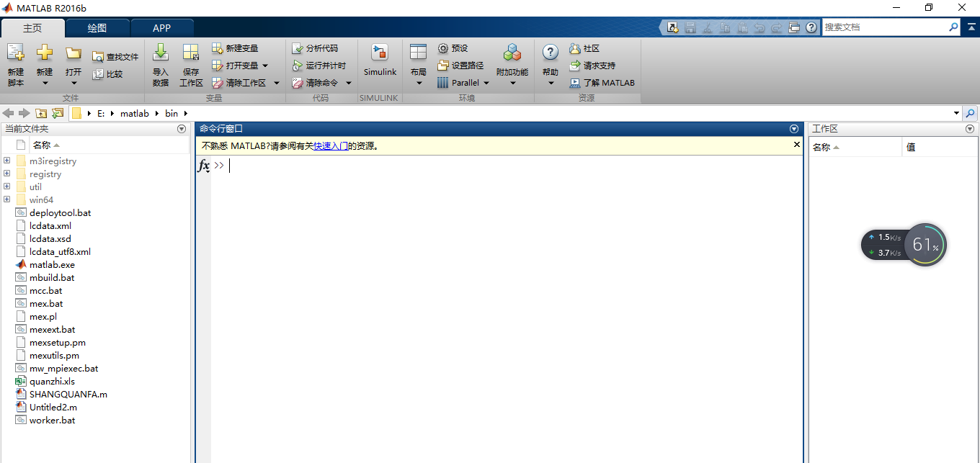The image size is (980, 463).
Task: Open the 布局 (Layout) dropdown
Action: [x=419, y=83]
